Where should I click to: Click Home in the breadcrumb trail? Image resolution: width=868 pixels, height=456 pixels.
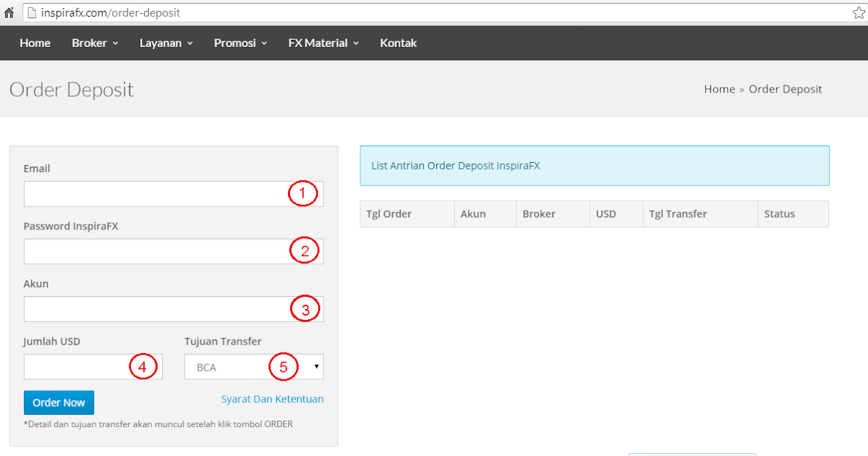click(x=719, y=88)
